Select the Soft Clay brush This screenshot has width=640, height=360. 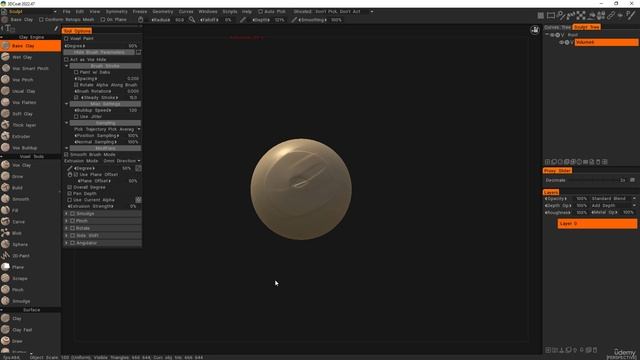[31, 114]
